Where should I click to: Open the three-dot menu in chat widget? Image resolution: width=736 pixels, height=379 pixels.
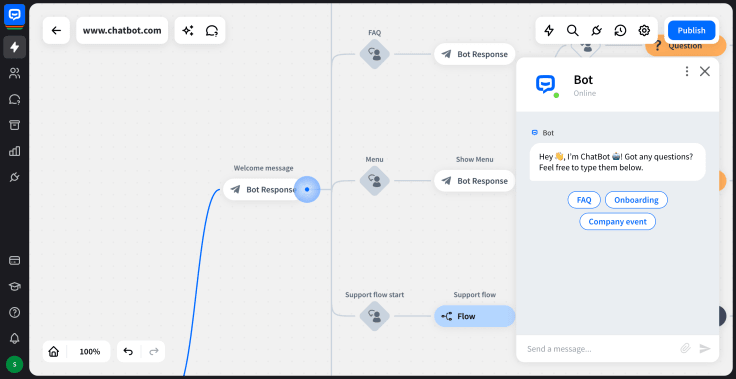(x=687, y=71)
